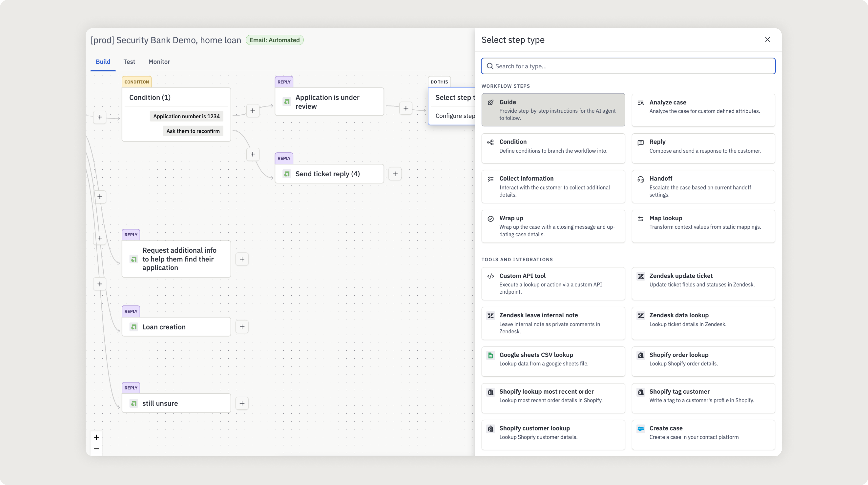Select the Condition workflow step
This screenshot has height=485, width=868.
click(x=553, y=148)
